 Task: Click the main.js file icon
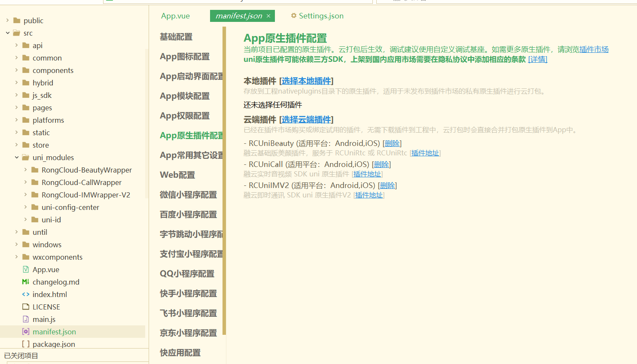point(26,319)
